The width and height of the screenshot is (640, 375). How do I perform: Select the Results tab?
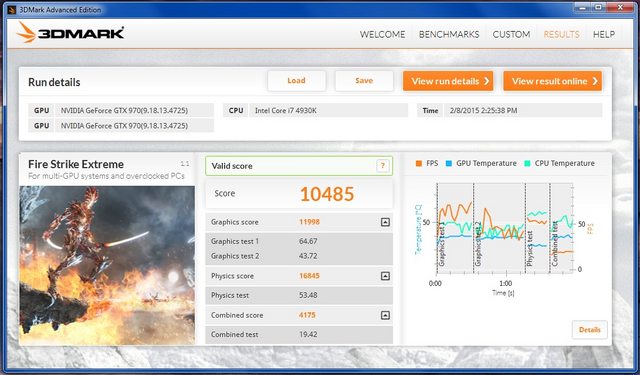[x=562, y=34]
